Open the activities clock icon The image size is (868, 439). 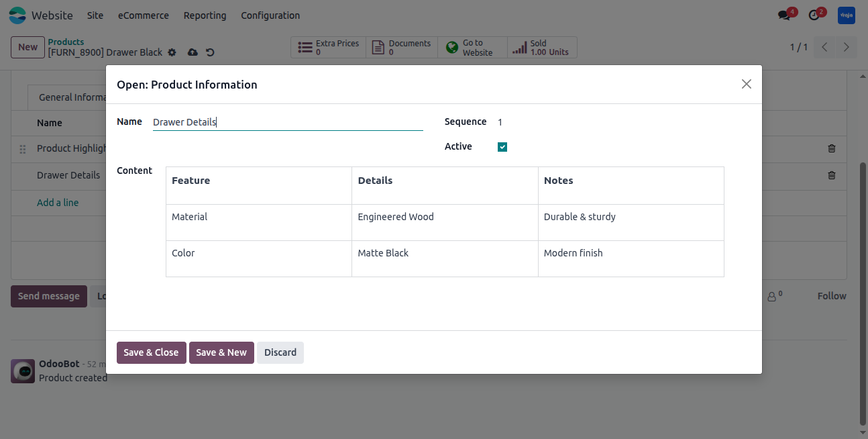[x=814, y=15]
